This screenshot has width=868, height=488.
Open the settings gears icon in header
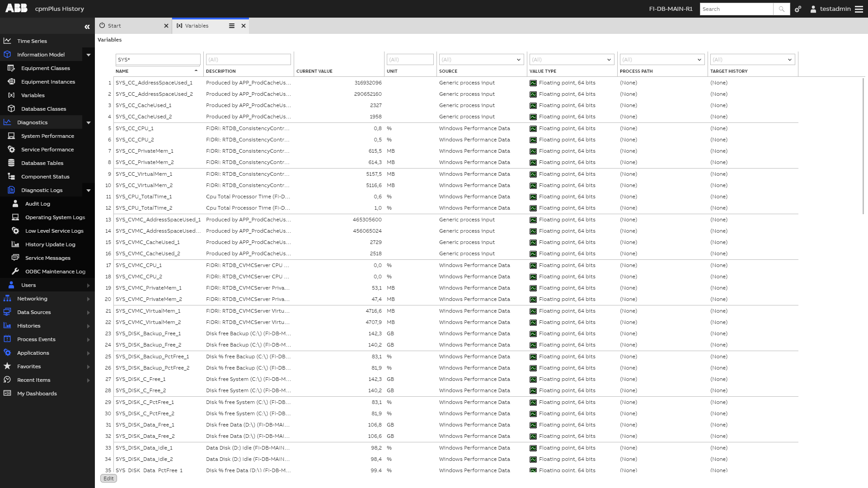[x=798, y=9]
